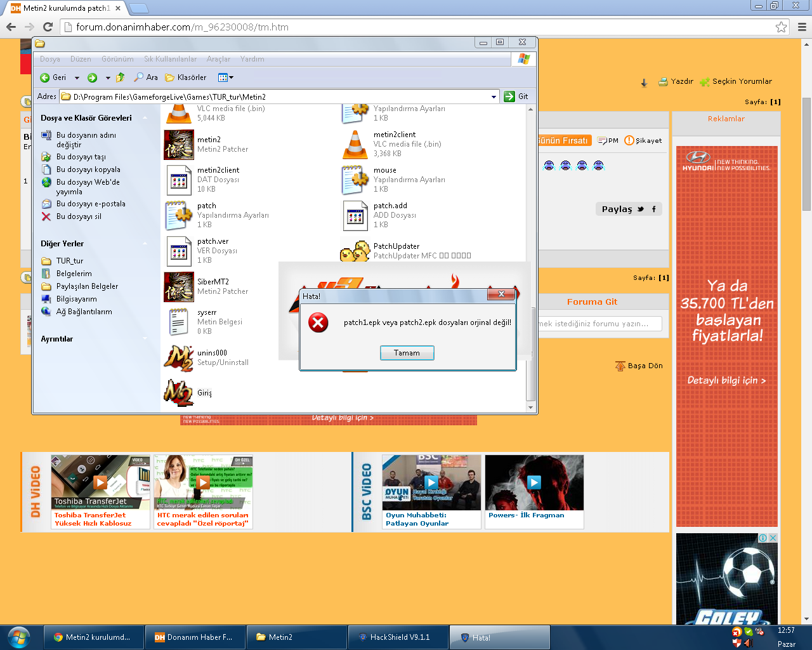Screen dimensions: 812x650
Task: Switch to HackShield V9.1.1 taskbar item
Action: (x=398, y=637)
